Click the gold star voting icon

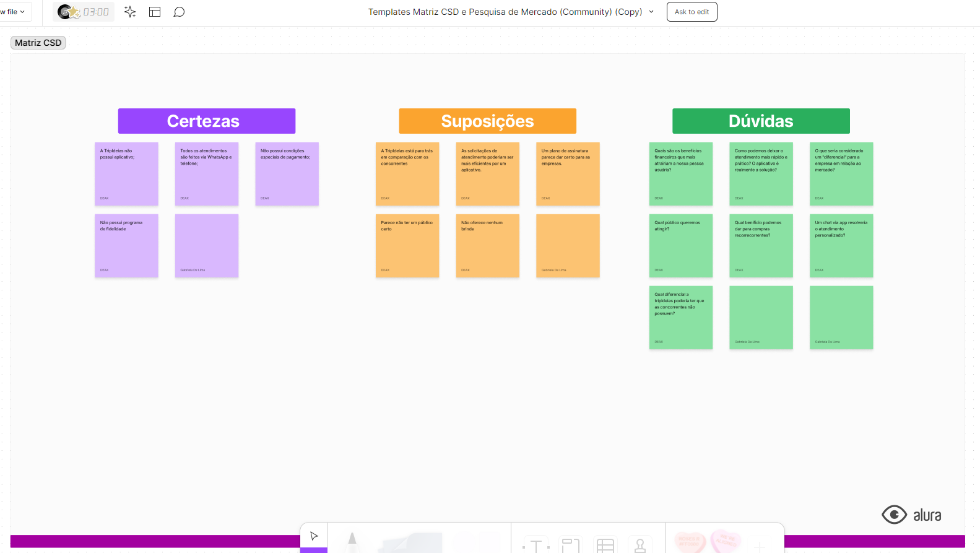pos(75,12)
